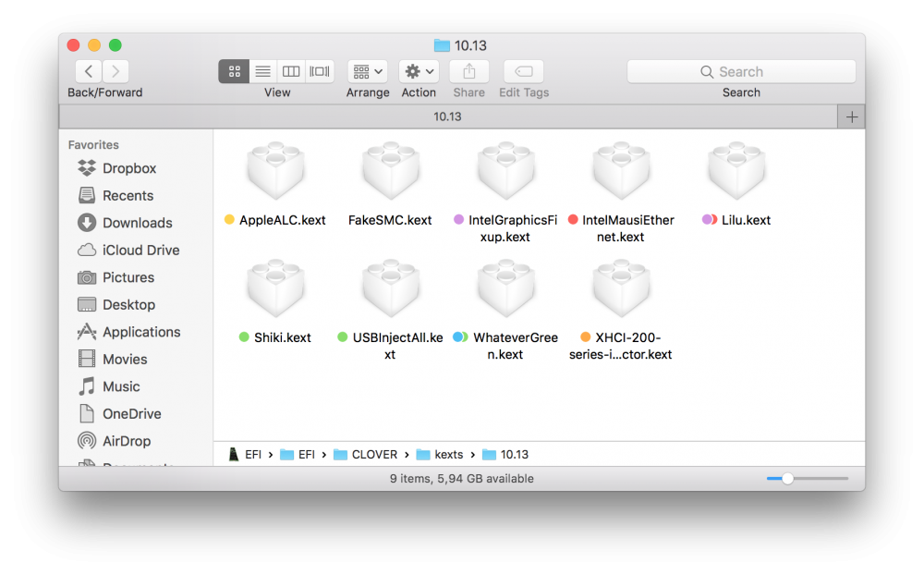Focus the Search field
The height and width of the screenshot is (575, 924).
[x=741, y=71]
